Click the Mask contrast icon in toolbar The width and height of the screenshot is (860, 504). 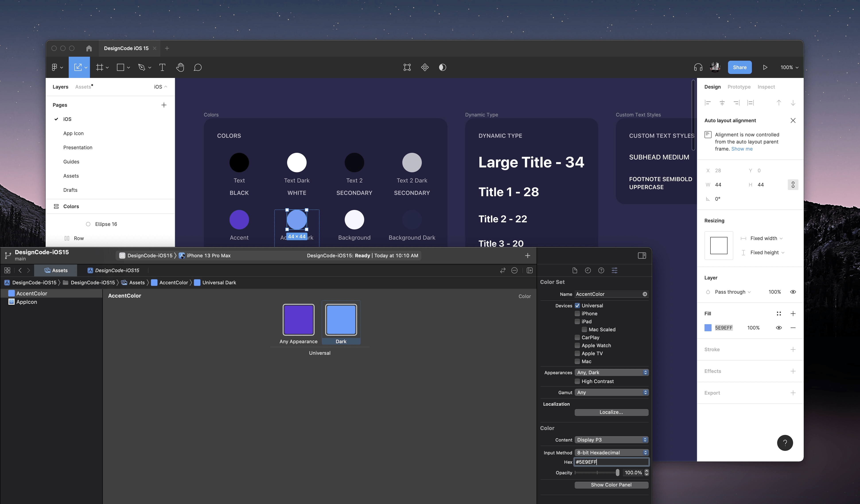442,67
